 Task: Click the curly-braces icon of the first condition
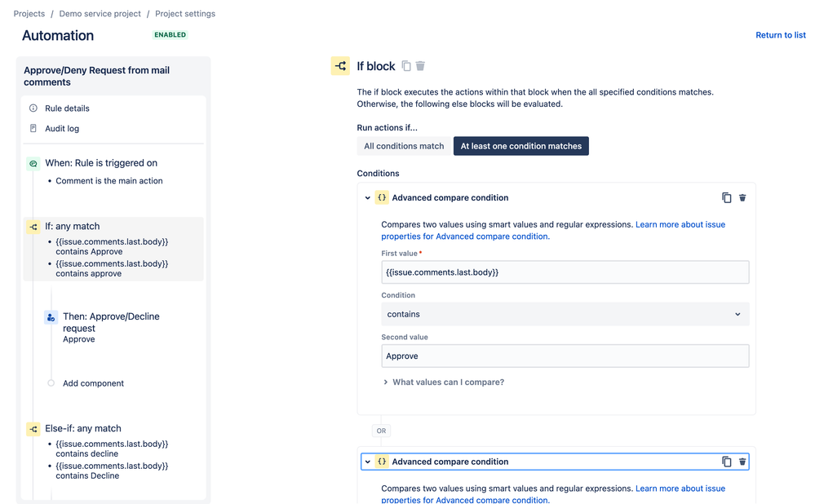382,198
